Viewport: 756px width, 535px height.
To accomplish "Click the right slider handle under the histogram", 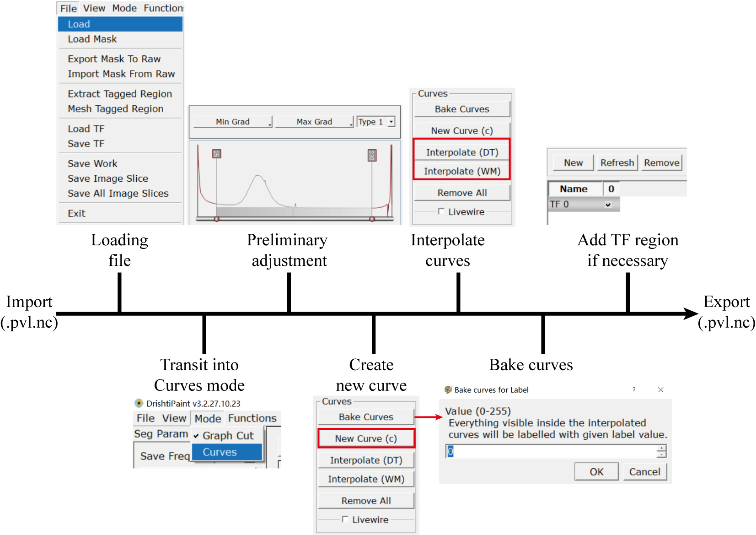I will (372, 219).
